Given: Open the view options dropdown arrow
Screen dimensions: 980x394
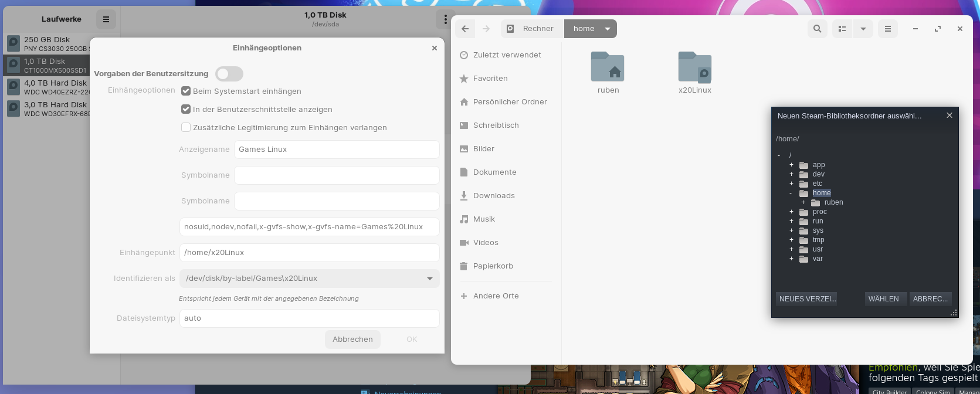Looking at the screenshot, I should coord(863,29).
